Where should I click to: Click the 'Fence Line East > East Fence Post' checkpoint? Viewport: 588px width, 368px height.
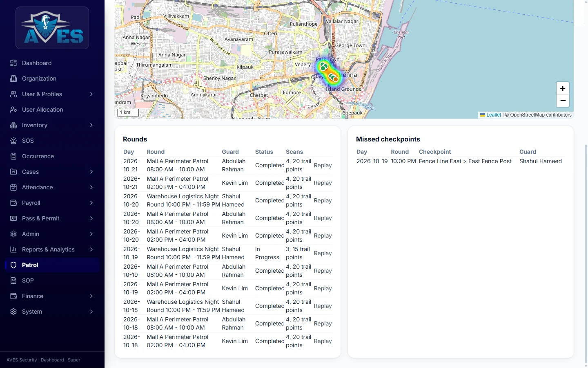point(465,161)
